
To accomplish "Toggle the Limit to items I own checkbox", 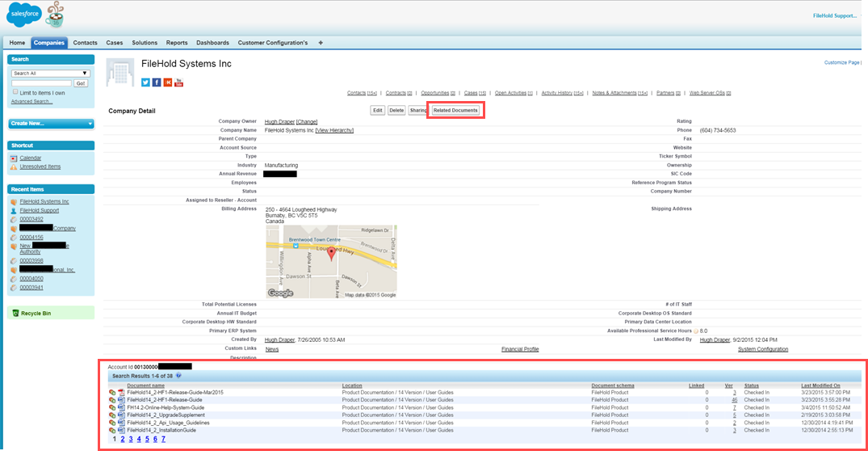I will coord(15,92).
